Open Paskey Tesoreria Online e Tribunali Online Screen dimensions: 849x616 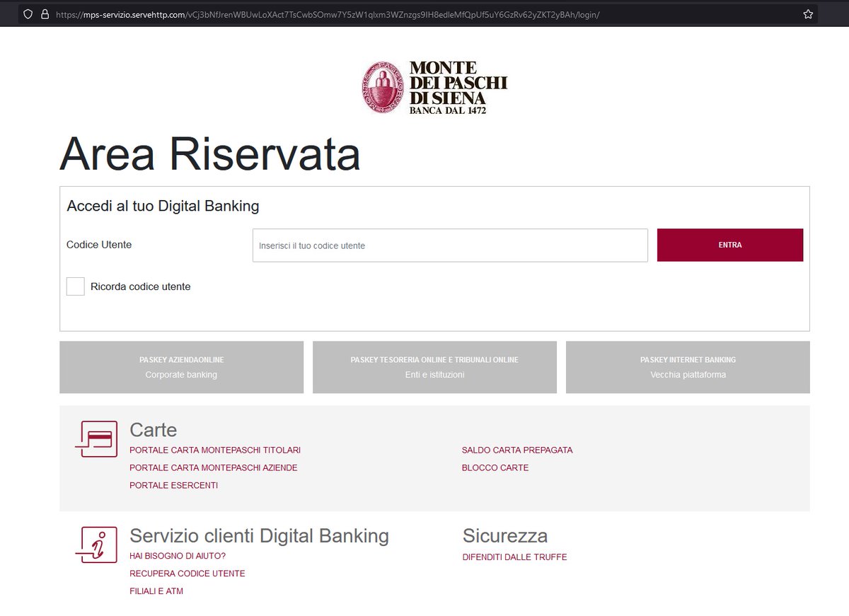tap(434, 367)
